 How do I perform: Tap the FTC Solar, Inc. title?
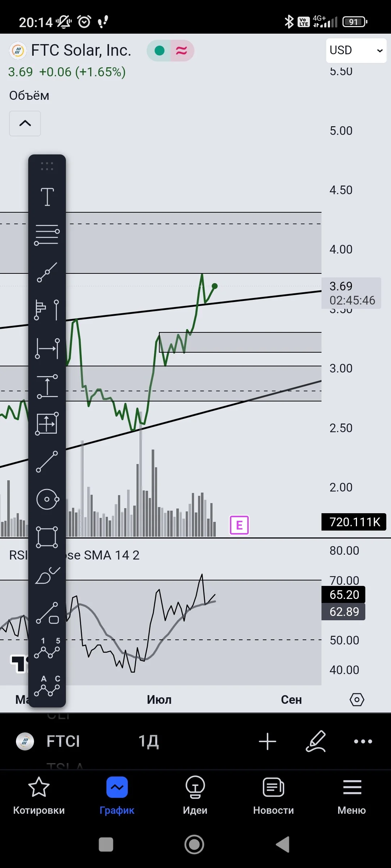tap(81, 50)
